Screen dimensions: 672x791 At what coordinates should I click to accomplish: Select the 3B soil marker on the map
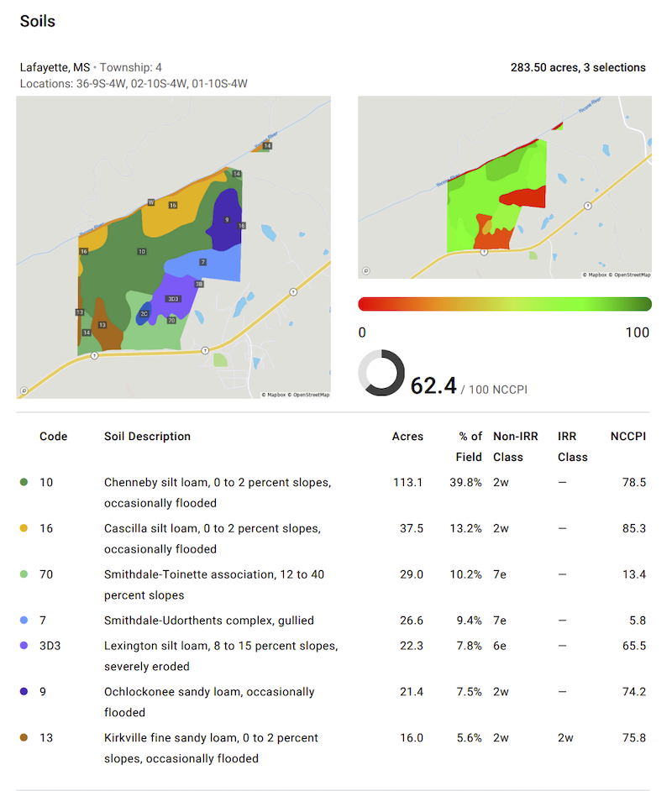tap(198, 285)
